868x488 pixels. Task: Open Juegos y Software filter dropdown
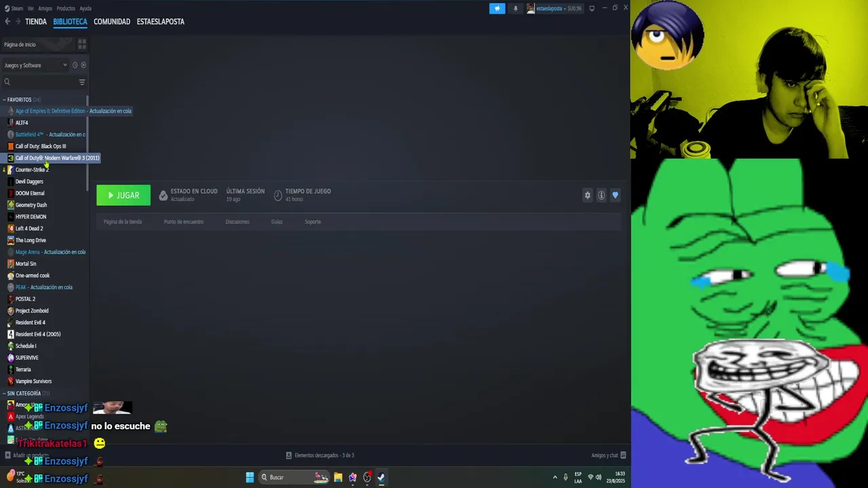tap(36, 65)
